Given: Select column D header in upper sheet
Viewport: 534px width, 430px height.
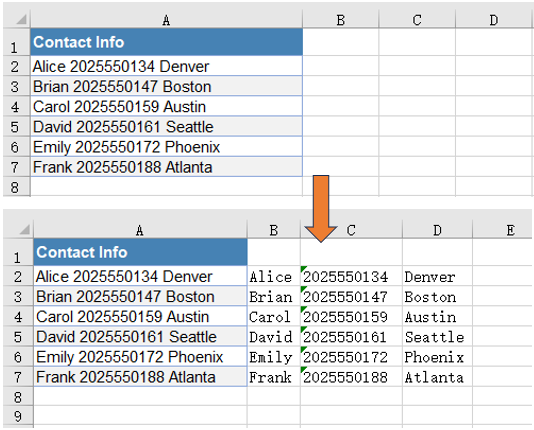Looking at the screenshot, I should click(494, 20).
